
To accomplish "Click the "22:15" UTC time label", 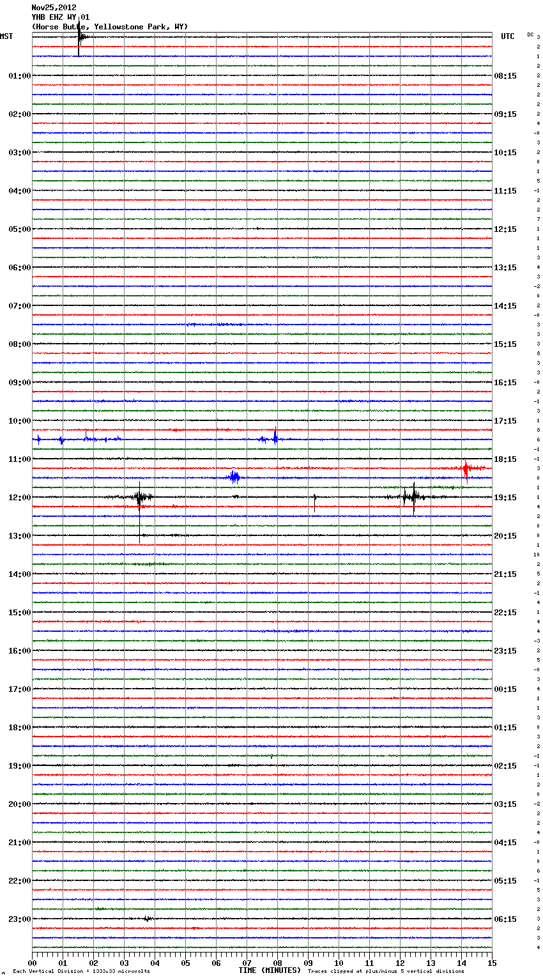I will pyautogui.click(x=505, y=613).
